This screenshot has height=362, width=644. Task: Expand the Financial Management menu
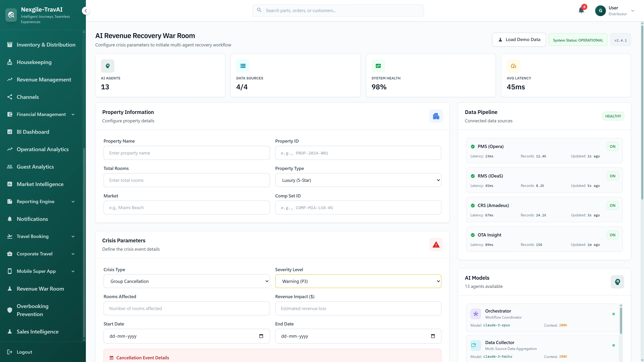coord(73,114)
